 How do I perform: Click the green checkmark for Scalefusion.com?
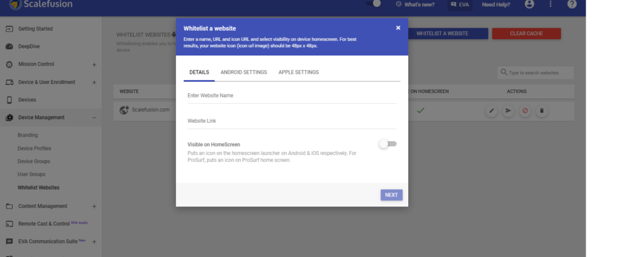(421, 111)
